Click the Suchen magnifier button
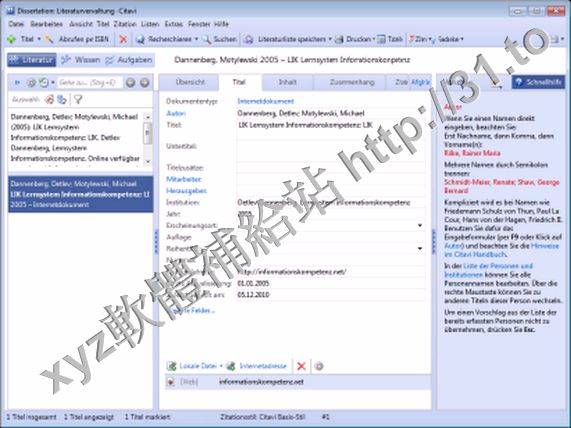The width and height of the screenshot is (571, 428). (220, 39)
